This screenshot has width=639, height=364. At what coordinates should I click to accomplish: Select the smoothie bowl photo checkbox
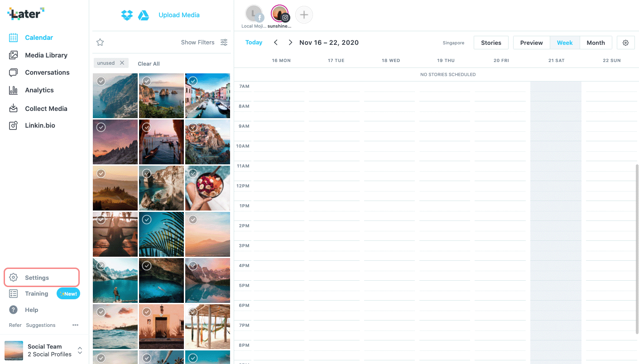click(x=193, y=173)
